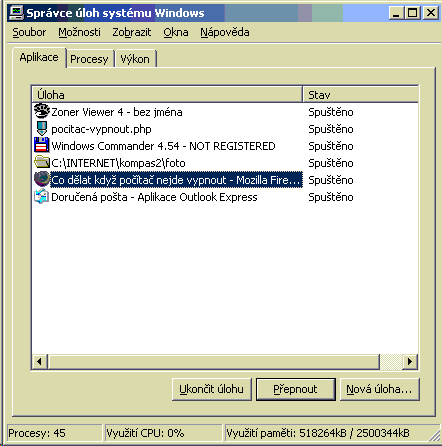Click the Přepnout button

(x=296, y=389)
